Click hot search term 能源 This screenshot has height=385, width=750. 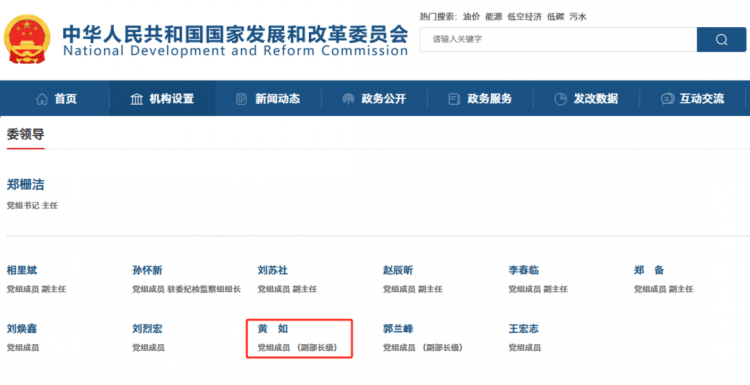(x=494, y=17)
